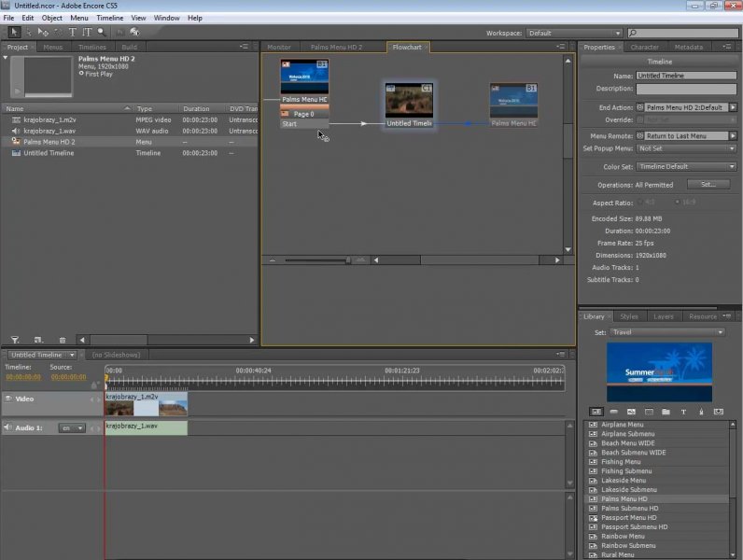Select Palms Submenu HD in library list
This screenshot has width=743, height=560.
pos(629,509)
